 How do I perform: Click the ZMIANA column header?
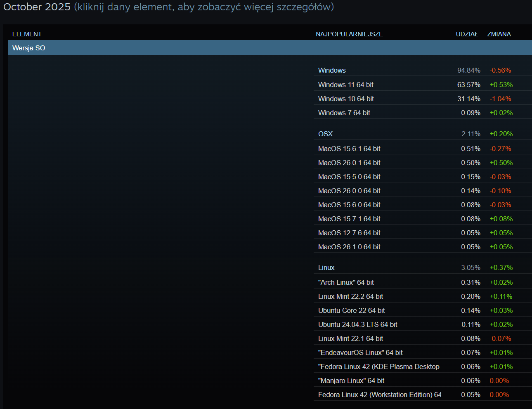coord(499,34)
